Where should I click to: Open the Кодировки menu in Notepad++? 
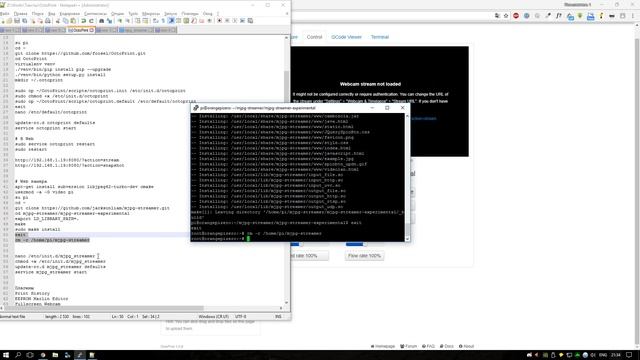pos(70,14)
